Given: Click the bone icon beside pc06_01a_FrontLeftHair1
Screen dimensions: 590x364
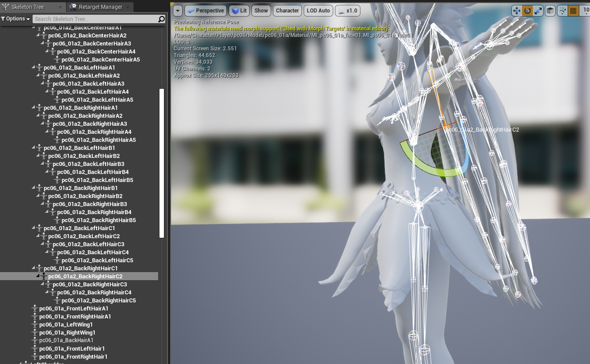Looking at the screenshot, I should pos(35,349).
